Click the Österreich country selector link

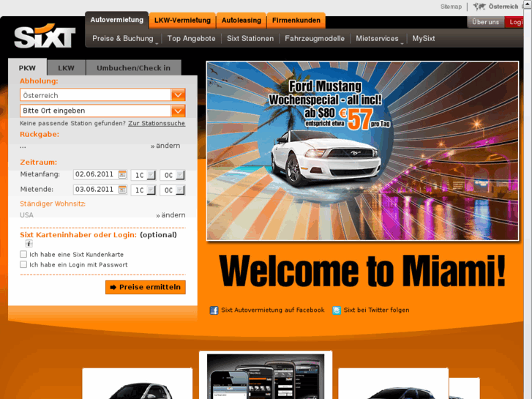(x=503, y=7)
